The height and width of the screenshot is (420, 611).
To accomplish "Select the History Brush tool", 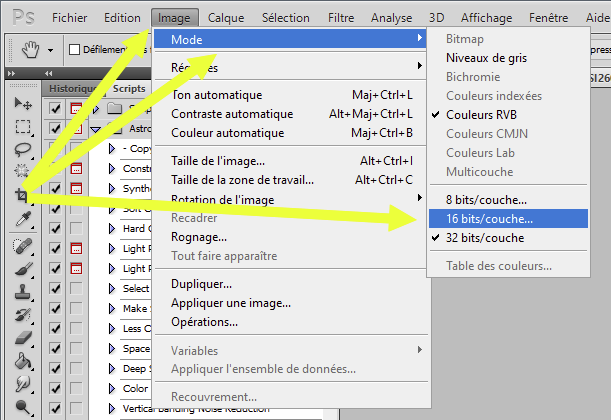I will pyautogui.click(x=23, y=315).
